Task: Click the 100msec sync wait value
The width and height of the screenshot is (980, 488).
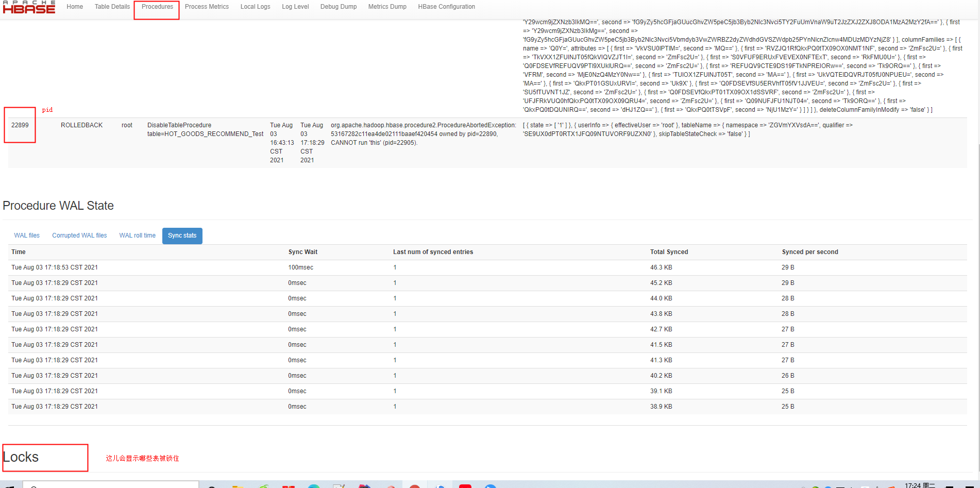Action: pos(301,267)
